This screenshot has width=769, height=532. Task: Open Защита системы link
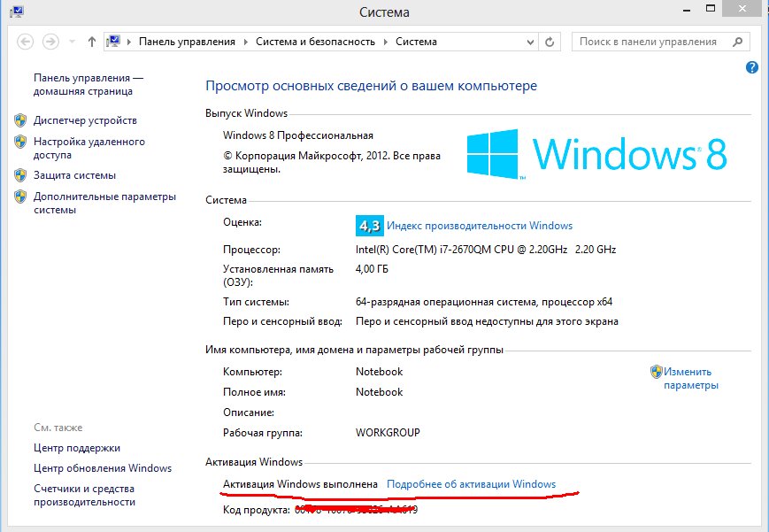74,175
